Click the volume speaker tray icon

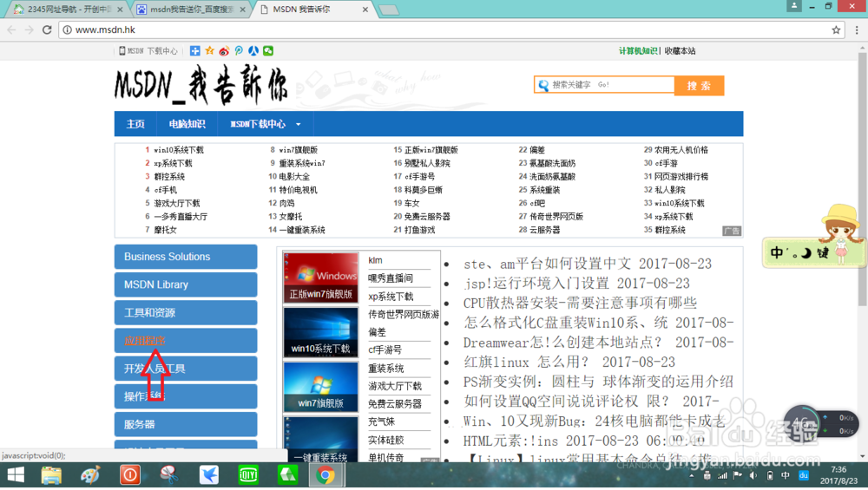pos(753,475)
